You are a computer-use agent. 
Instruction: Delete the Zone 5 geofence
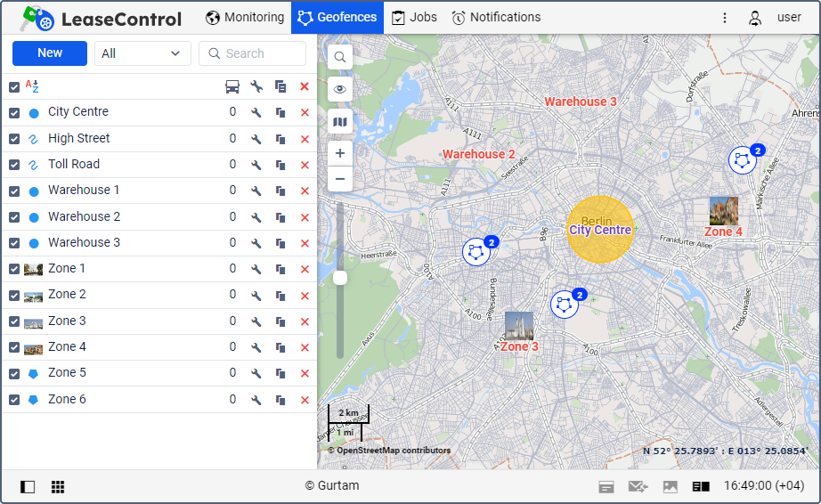pyautogui.click(x=305, y=374)
